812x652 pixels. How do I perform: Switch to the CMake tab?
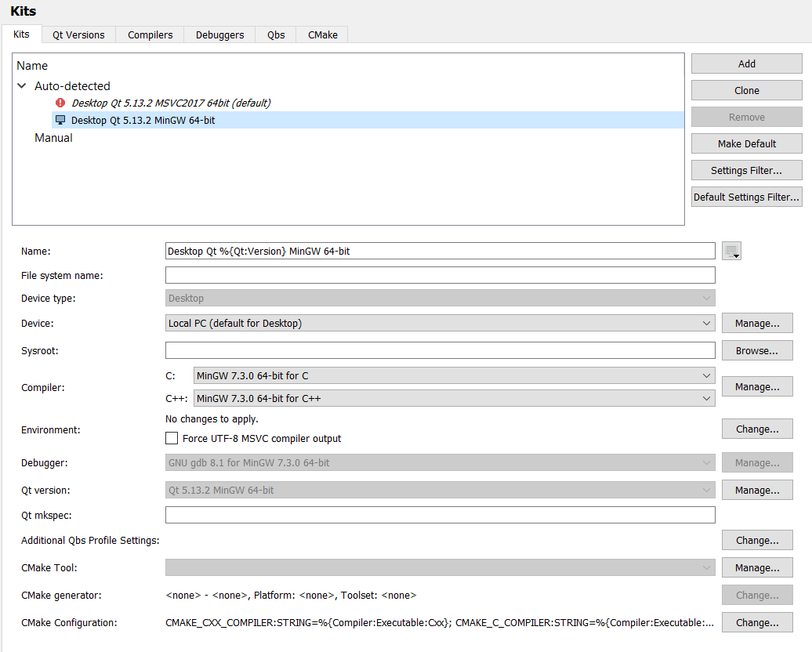[x=323, y=34]
